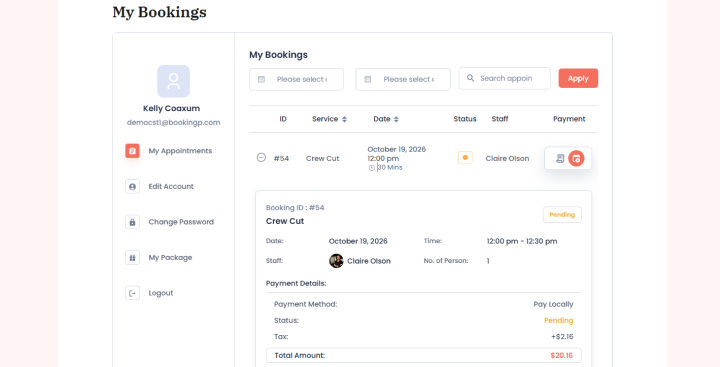The height and width of the screenshot is (367, 720).
Task: Click the Edit Account user icon
Action: pos(132,186)
